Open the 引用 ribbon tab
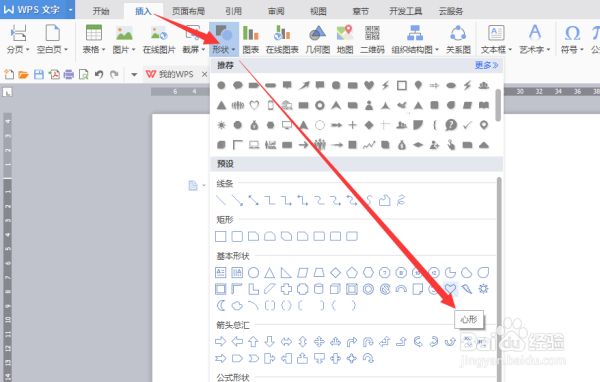Screen dimensions: 600x382 point(233,11)
